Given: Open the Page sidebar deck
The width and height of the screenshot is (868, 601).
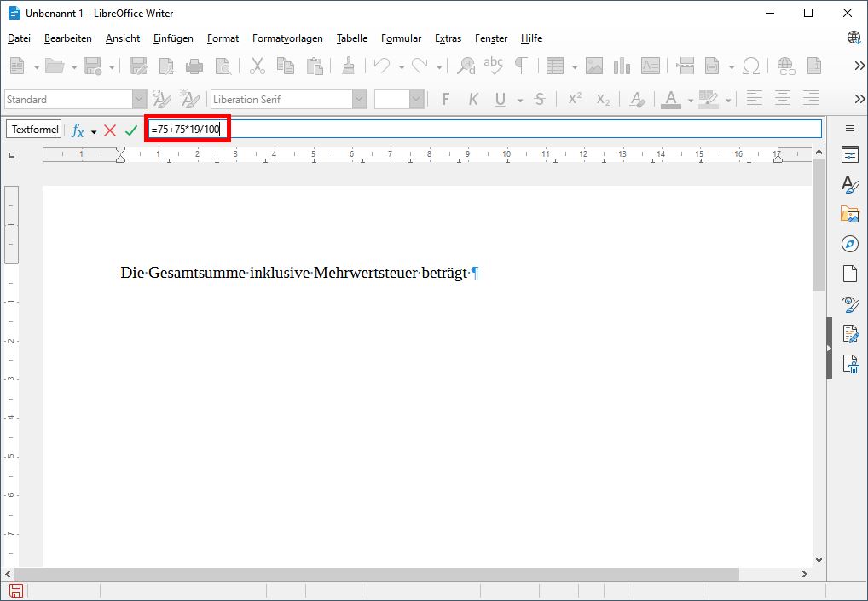Looking at the screenshot, I should 850,274.
